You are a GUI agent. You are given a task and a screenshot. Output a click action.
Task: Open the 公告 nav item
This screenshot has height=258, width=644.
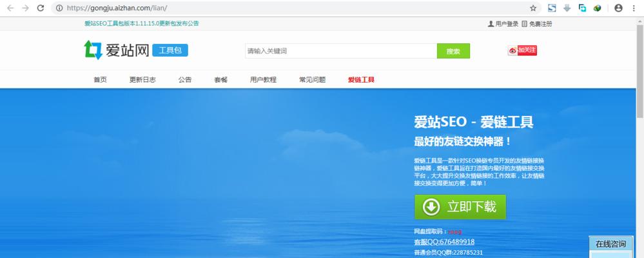pos(185,80)
